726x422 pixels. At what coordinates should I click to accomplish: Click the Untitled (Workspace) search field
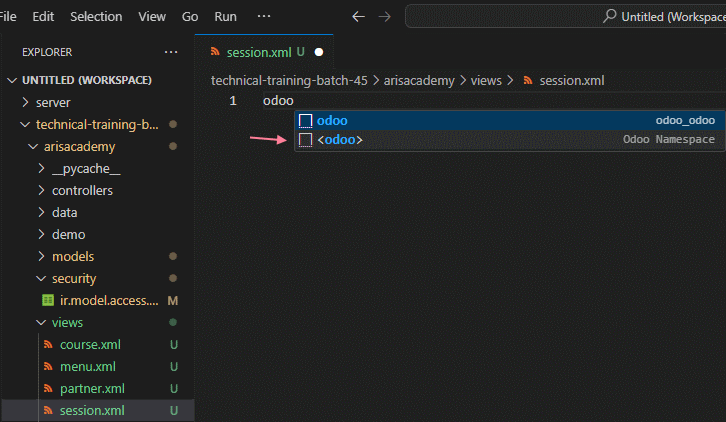566,17
